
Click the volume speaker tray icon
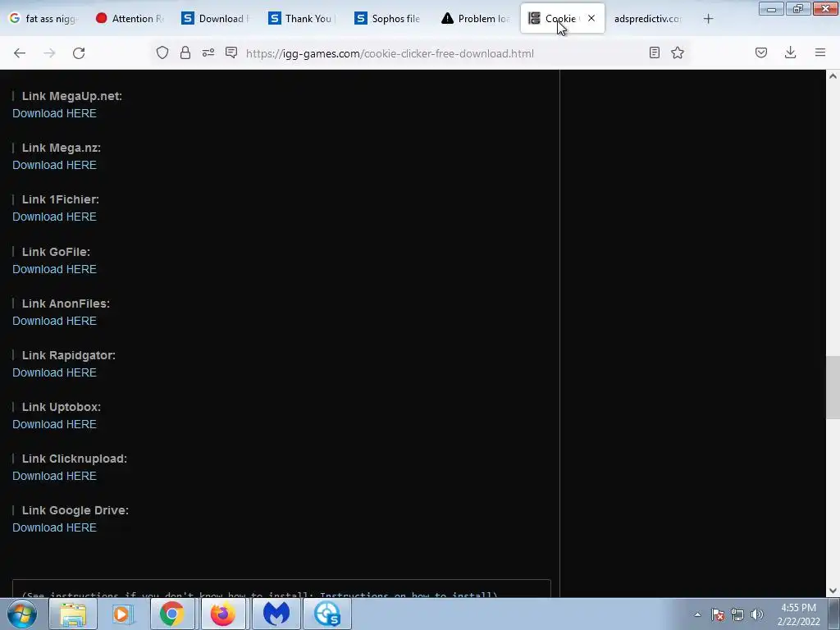pos(757,614)
